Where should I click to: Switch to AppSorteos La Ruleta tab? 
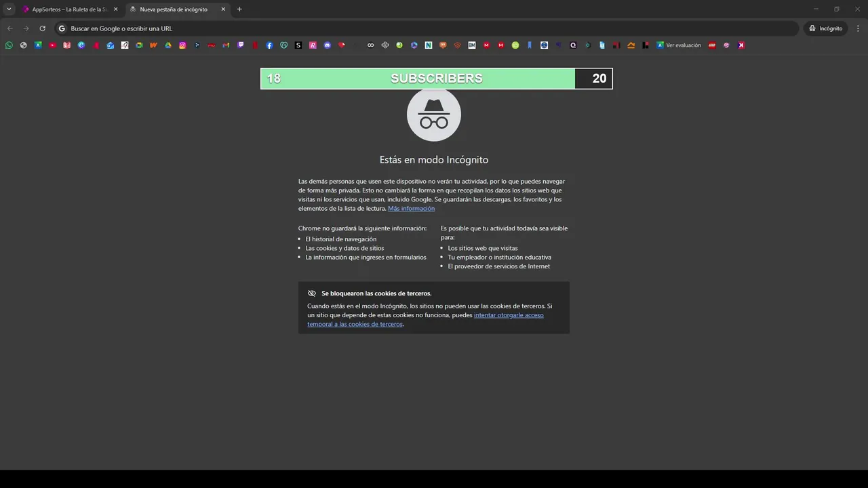tap(71, 9)
